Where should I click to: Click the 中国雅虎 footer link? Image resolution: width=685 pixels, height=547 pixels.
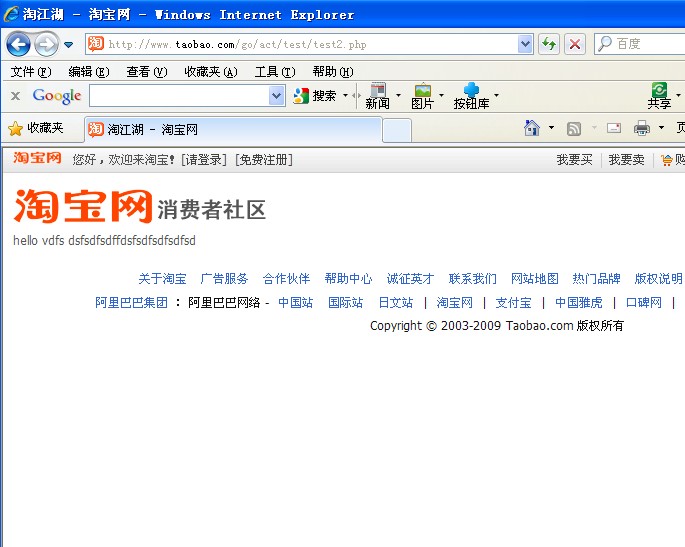pos(578,302)
